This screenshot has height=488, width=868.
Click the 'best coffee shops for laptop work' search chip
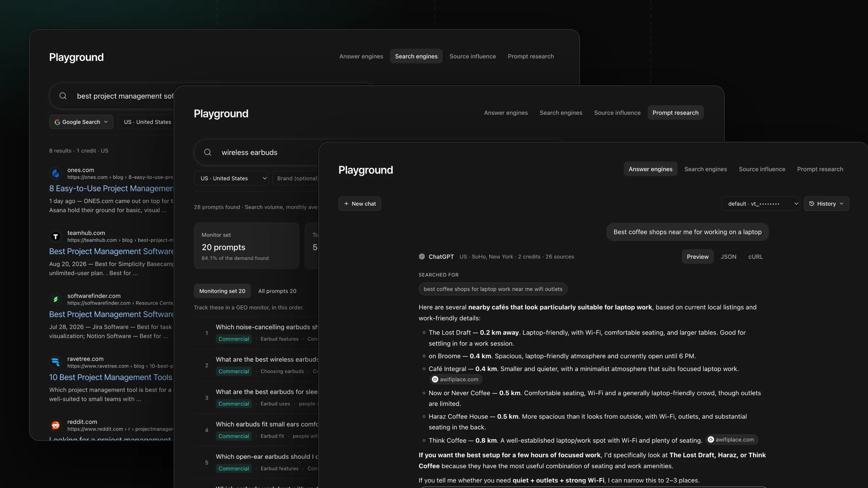493,289
